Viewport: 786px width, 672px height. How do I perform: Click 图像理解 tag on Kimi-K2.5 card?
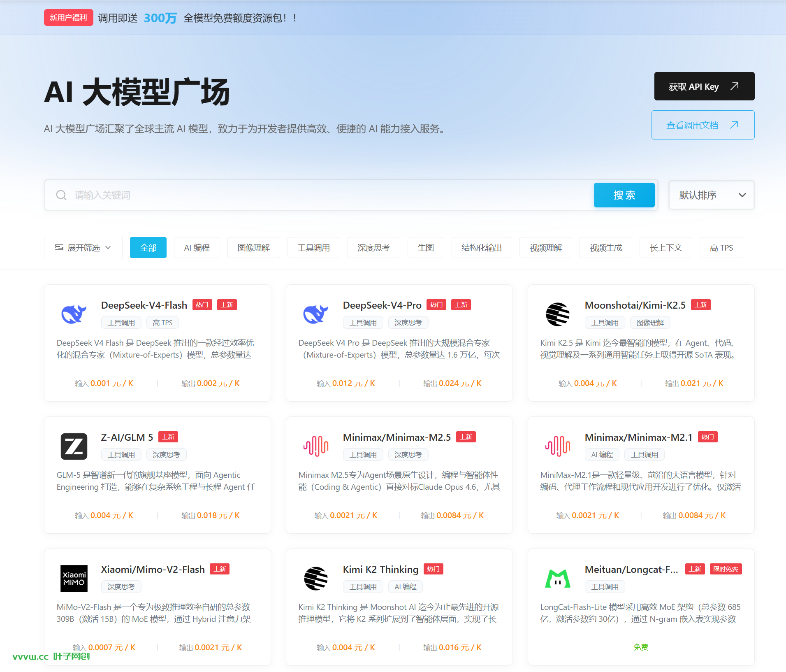tap(650, 323)
